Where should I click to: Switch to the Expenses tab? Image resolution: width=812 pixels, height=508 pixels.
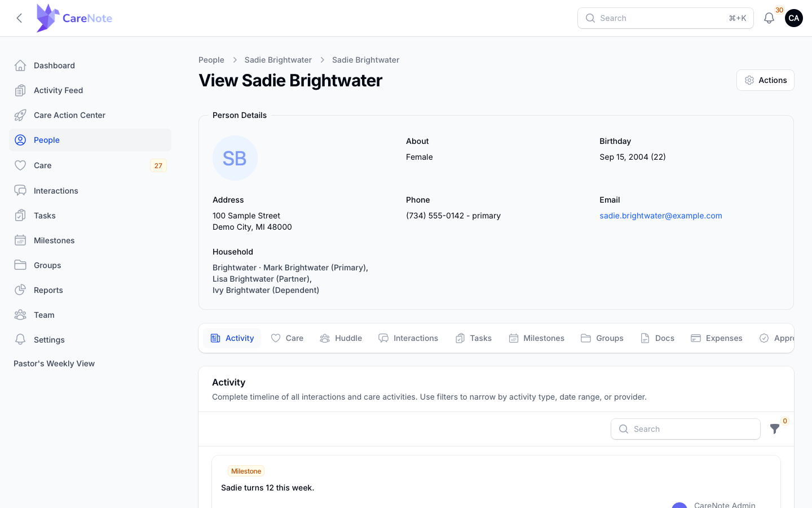pyautogui.click(x=717, y=338)
